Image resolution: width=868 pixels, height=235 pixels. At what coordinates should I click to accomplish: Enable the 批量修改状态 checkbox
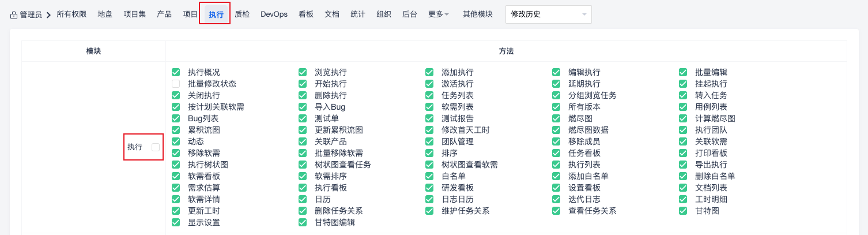(176, 84)
